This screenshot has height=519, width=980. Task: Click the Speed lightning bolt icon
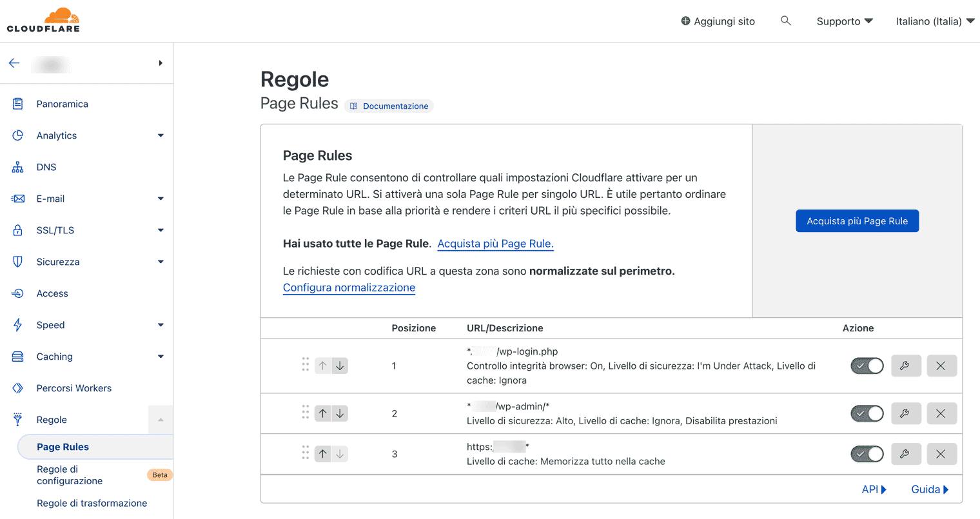tap(17, 325)
